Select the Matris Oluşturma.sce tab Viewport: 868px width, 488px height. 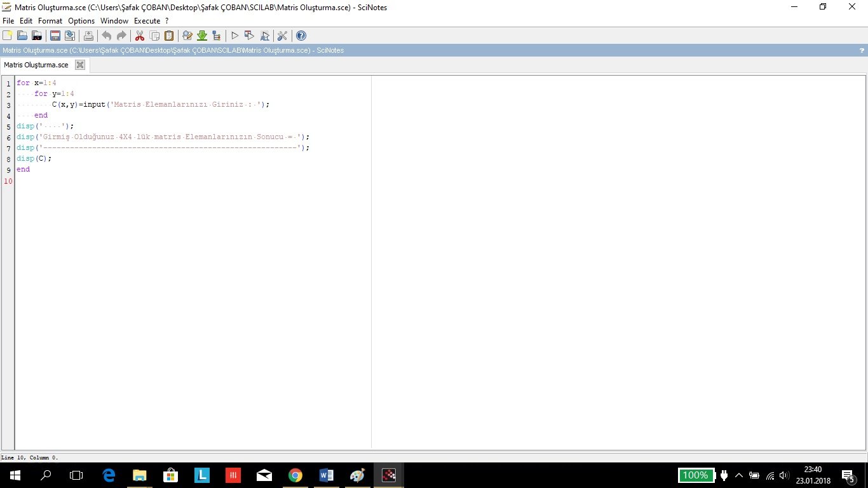[x=36, y=65]
